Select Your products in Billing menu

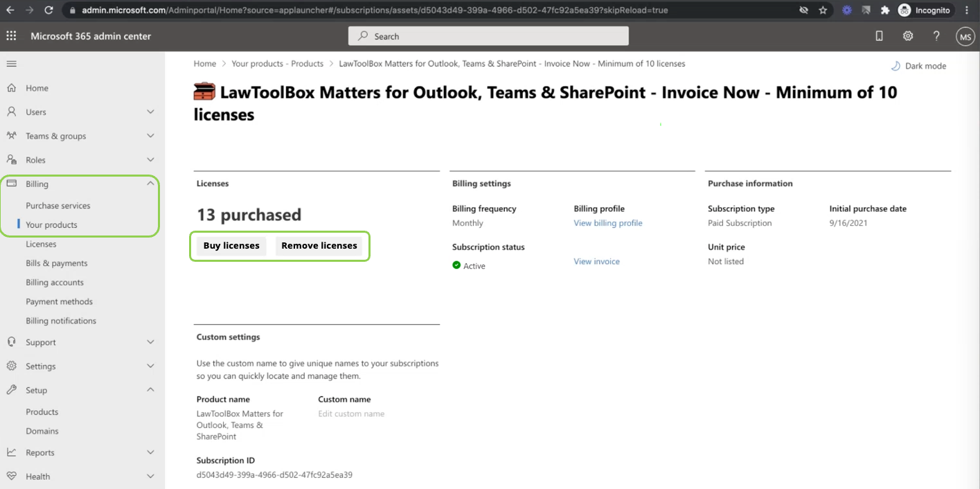pos(51,225)
